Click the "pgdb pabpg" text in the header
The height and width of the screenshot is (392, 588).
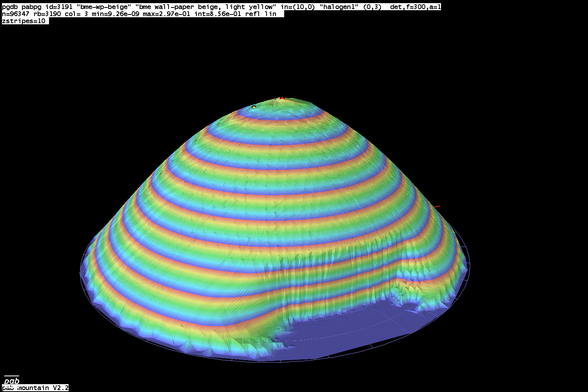[x=22, y=7]
